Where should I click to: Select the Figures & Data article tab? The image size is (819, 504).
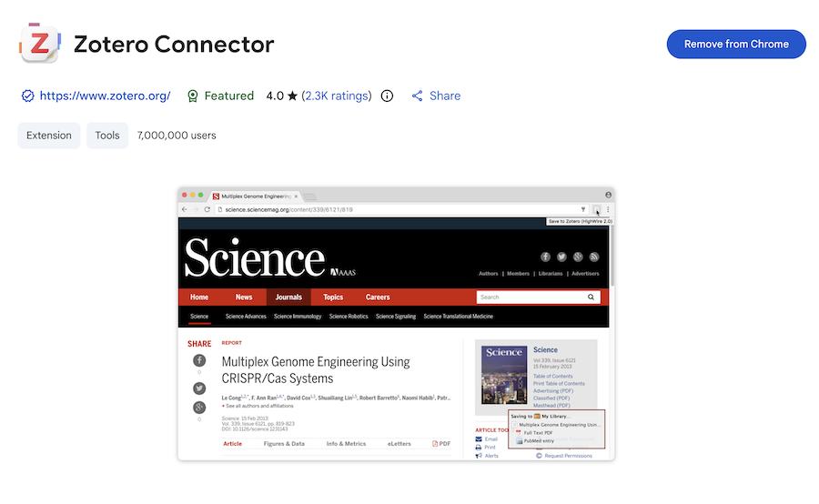click(x=284, y=444)
